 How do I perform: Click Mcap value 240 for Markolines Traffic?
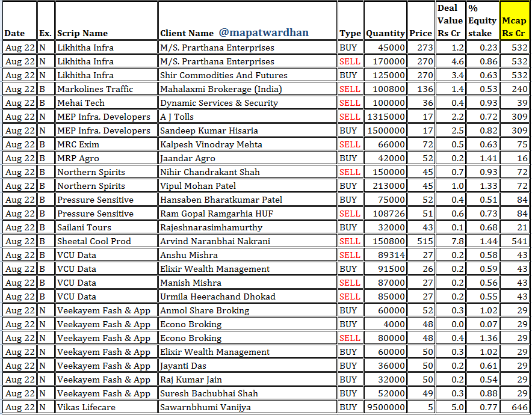click(515, 89)
